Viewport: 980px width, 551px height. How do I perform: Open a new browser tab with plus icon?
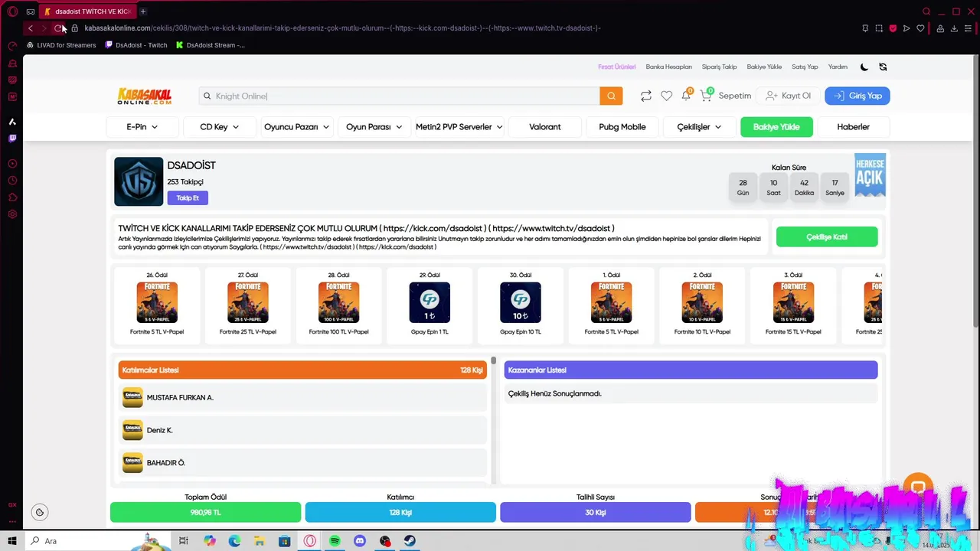(143, 11)
